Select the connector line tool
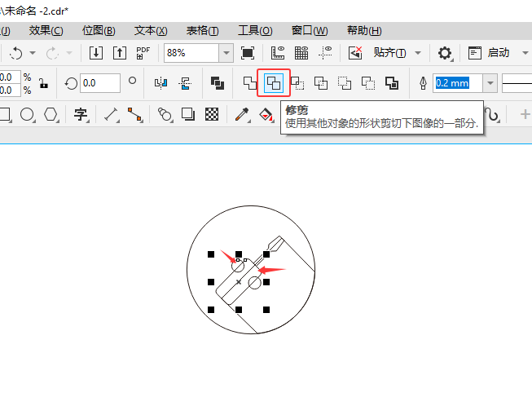This screenshot has height=397, width=532. pyautogui.click(x=134, y=114)
